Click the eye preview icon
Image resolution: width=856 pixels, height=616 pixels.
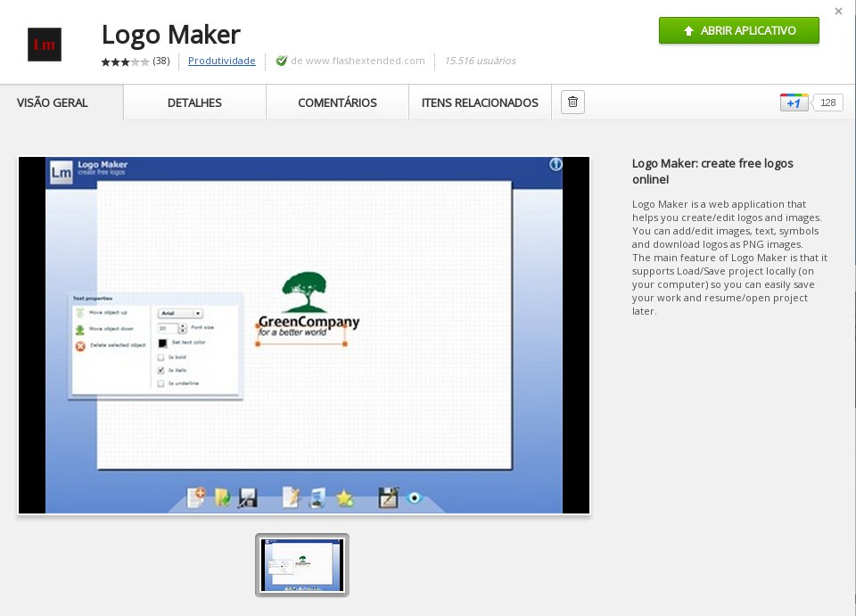(415, 497)
